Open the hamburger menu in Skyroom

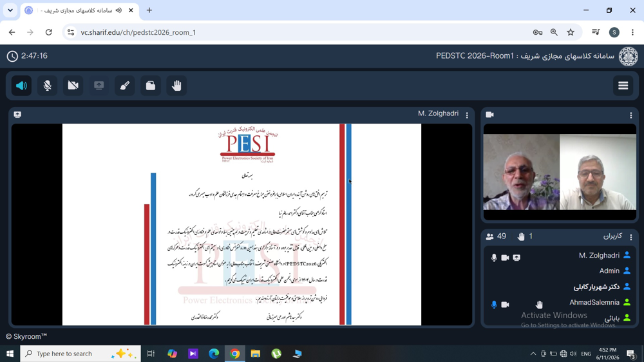[x=623, y=86]
